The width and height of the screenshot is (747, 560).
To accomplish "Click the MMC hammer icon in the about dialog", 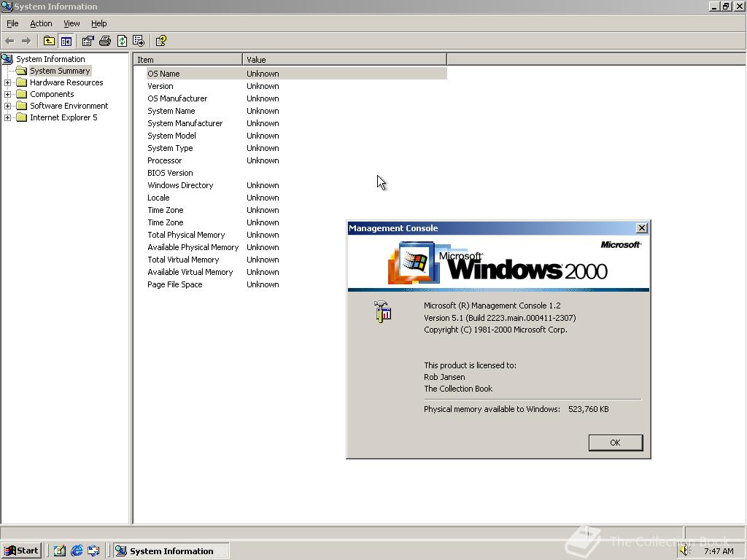I will (x=382, y=312).
